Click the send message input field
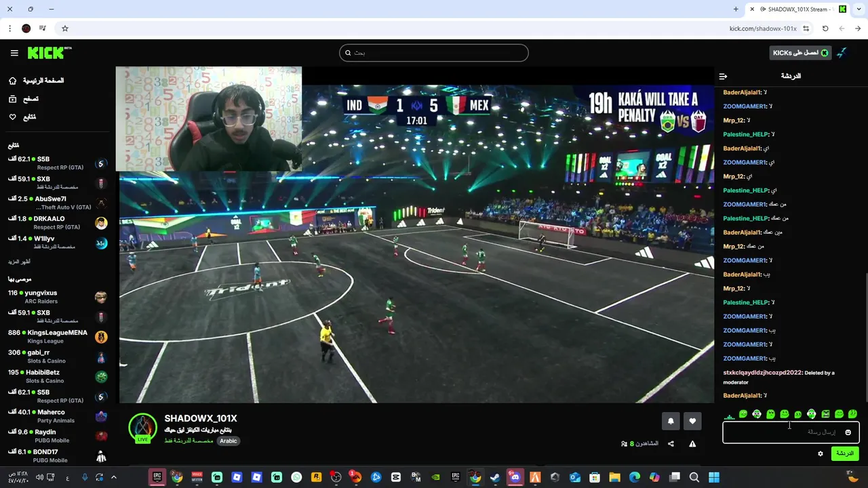The width and height of the screenshot is (868, 488). click(x=791, y=432)
